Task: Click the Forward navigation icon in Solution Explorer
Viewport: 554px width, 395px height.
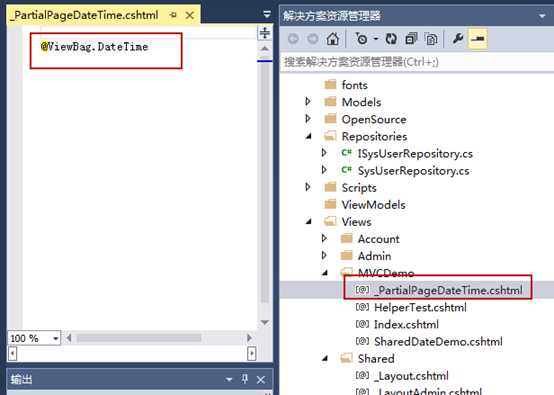Action: (313, 39)
